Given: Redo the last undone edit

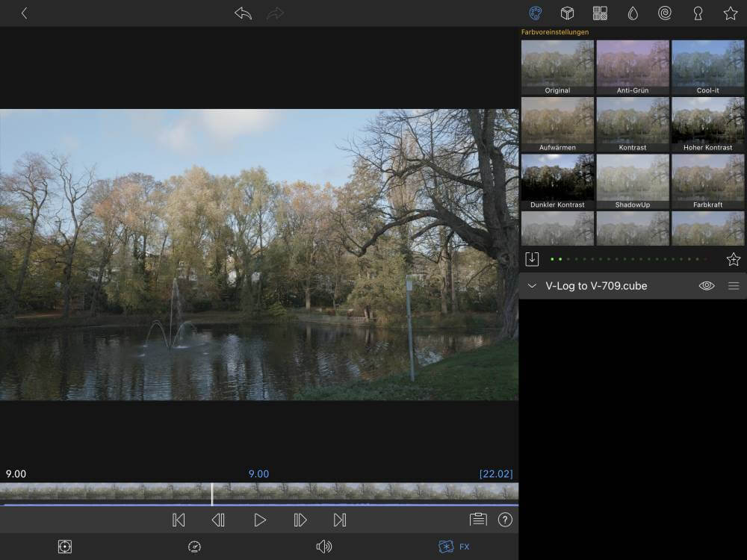Looking at the screenshot, I should click(x=276, y=13).
